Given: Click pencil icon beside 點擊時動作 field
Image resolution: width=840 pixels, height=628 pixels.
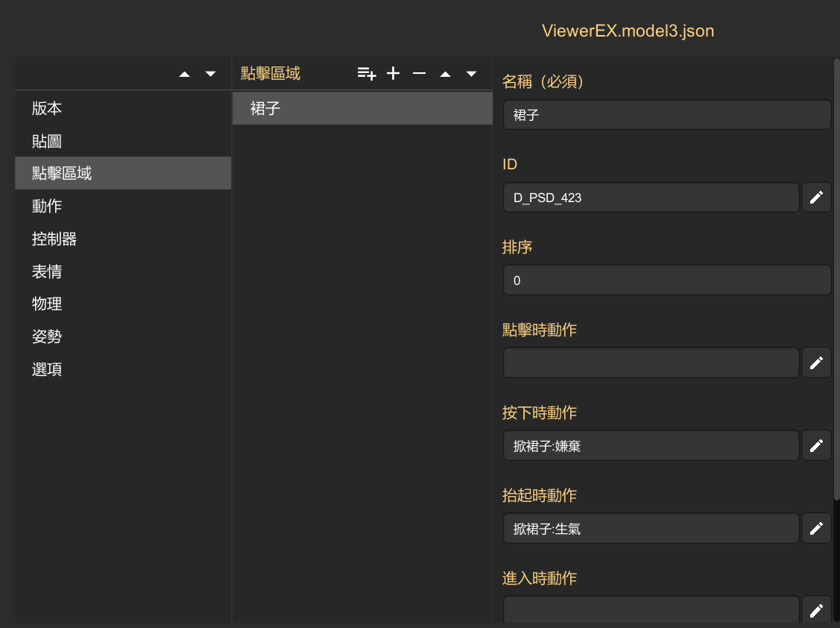Looking at the screenshot, I should (x=816, y=362).
